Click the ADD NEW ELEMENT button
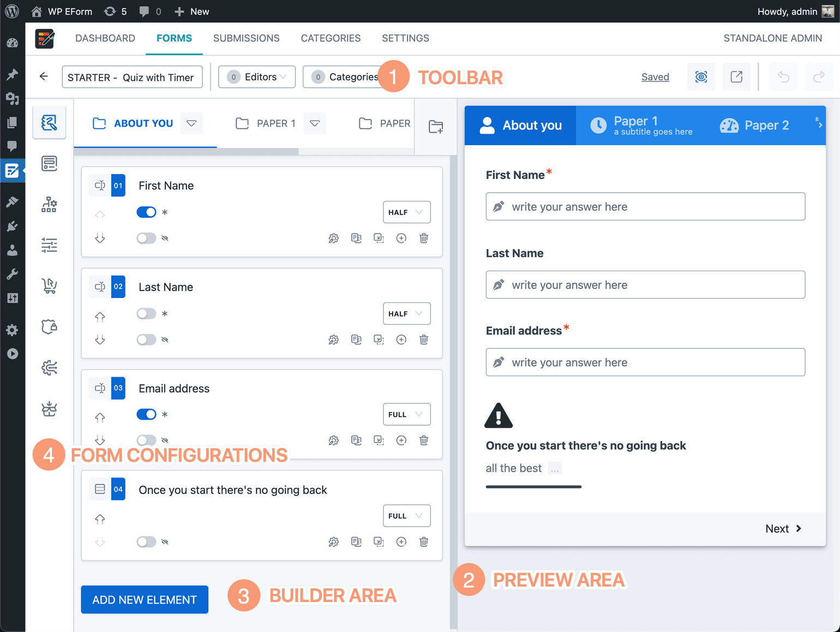Viewport: 840px width, 632px height. click(144, 599)
